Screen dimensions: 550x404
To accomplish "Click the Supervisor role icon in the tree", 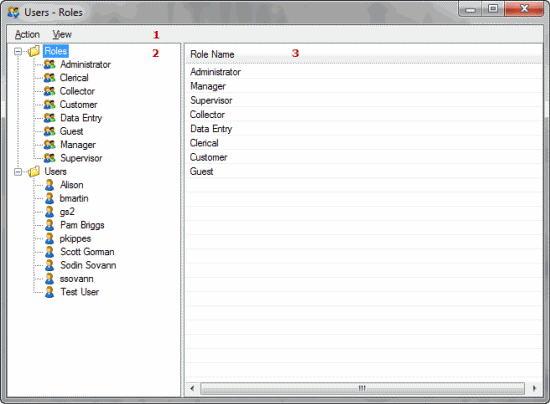I will point(50,158).
